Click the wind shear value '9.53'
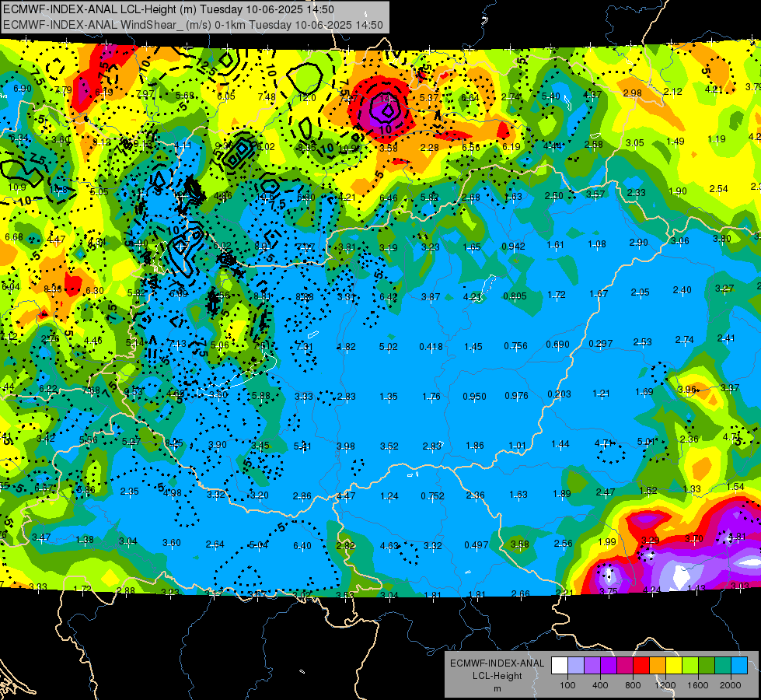The height and width of the screenshot is (700, 761). coord(133,391)
